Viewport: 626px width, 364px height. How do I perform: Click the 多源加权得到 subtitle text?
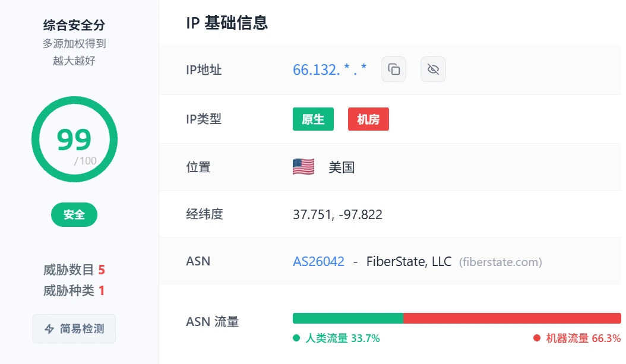point(74,43)
